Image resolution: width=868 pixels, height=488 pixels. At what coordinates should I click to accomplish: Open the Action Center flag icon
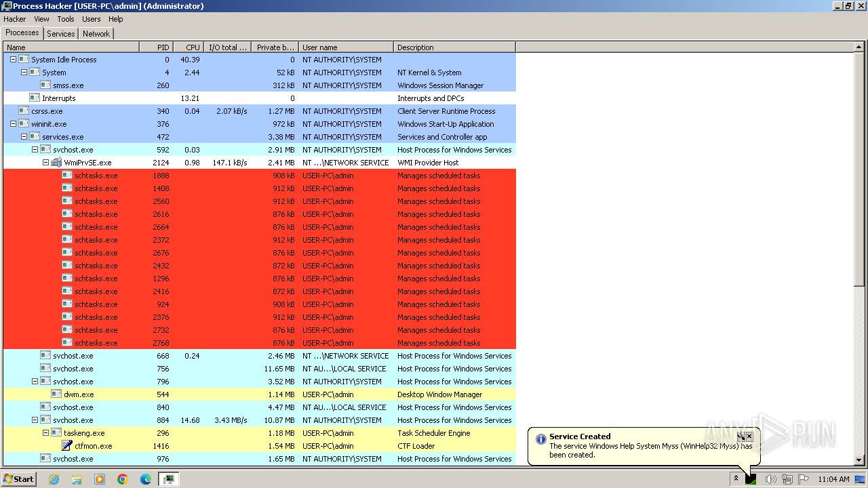point(804,479)
